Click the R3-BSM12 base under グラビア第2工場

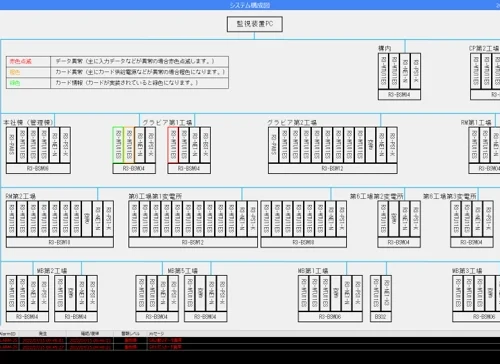[x=333, y=169]
